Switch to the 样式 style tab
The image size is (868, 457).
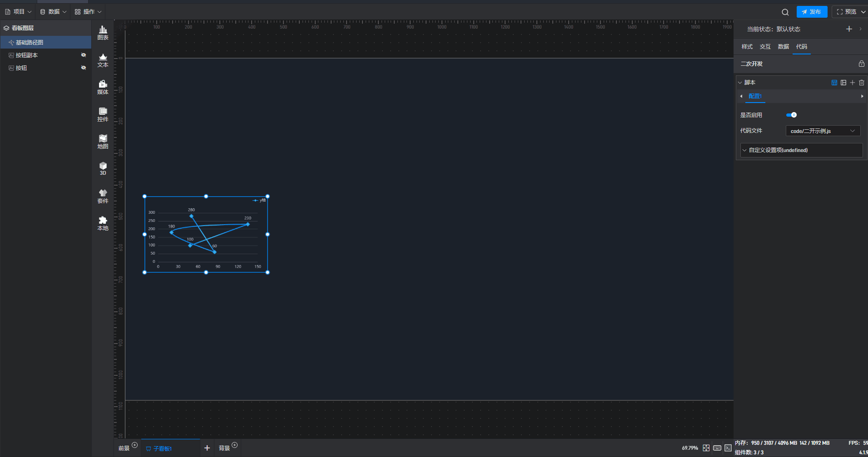coord(747,47)
